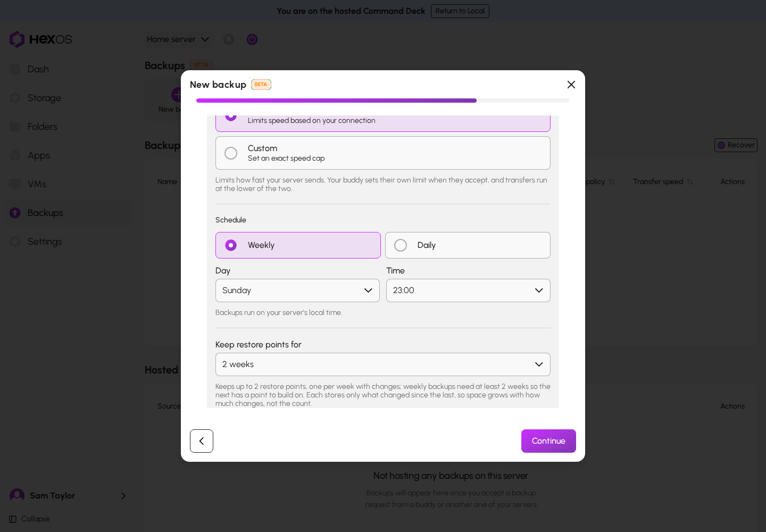Click the New backup wizard progress bar
This screenshot has width=766, height=532.
383,101
